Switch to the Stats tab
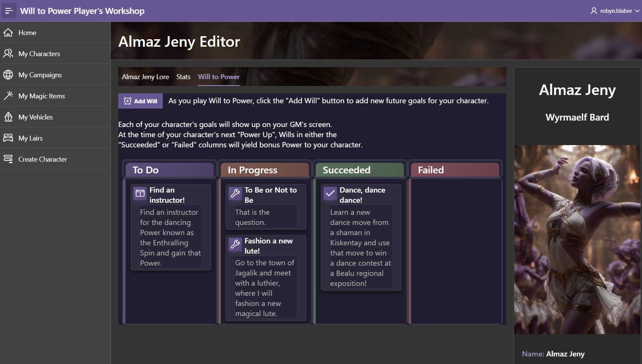This screenshot has height=364, width=642. point(183,77)
